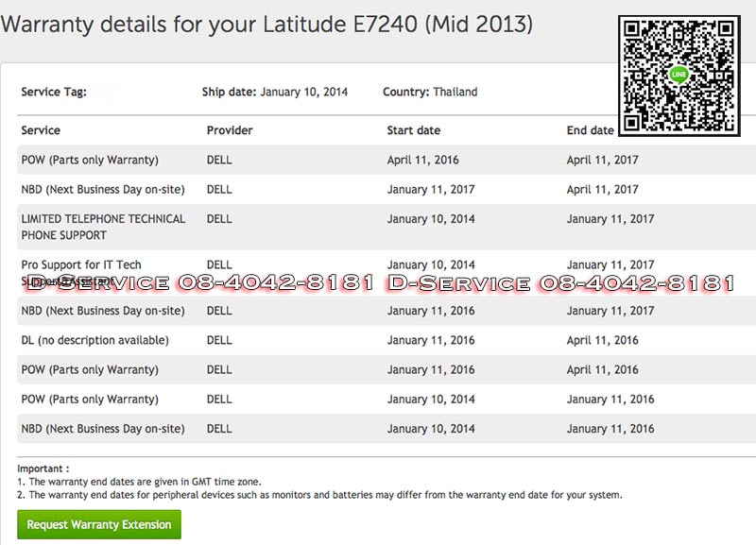Click POW service starting January 11, 2016
The image size is (756, 545).
tap(90, 369)
